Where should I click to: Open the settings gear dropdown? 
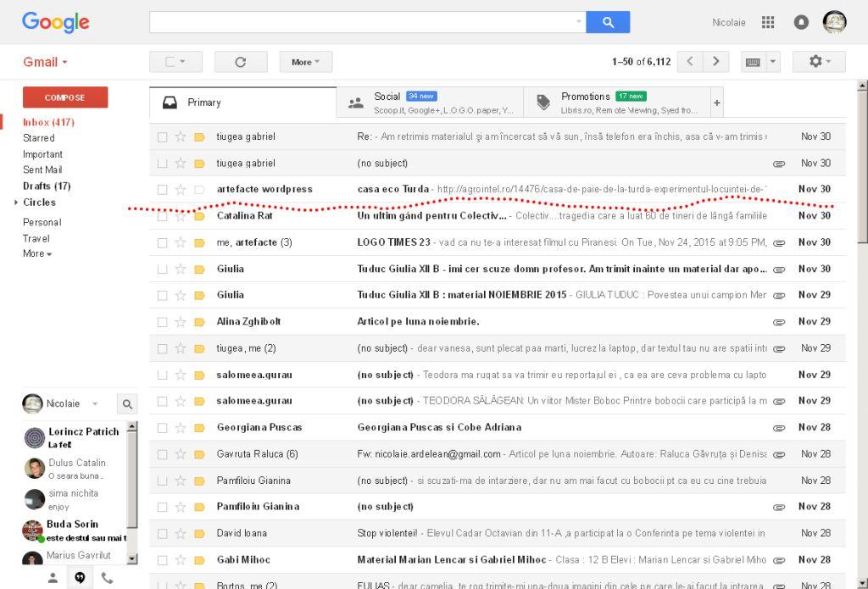coord(818,62)
